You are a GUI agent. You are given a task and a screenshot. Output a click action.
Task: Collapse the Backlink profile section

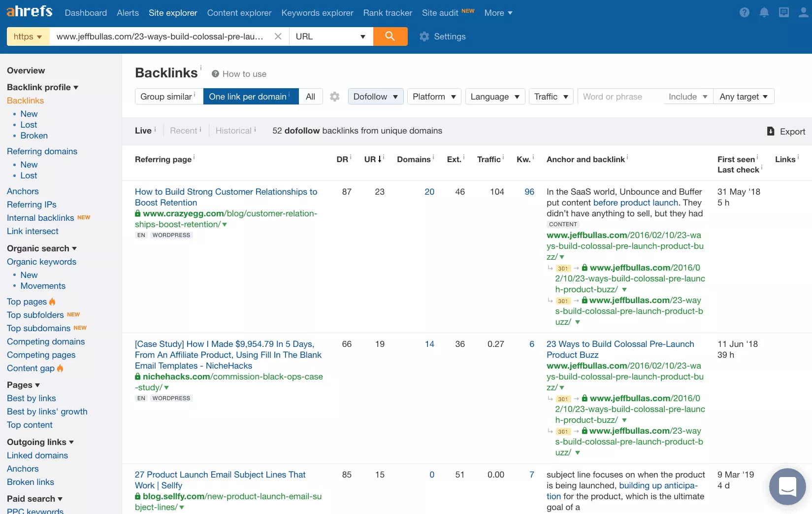(42, 87)
